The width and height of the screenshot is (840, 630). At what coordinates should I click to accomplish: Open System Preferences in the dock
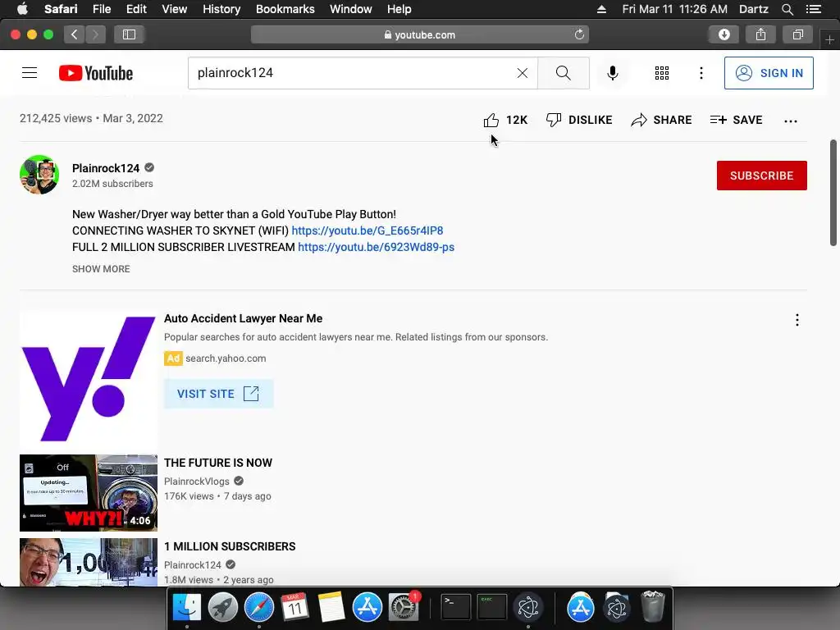[403, 608]
